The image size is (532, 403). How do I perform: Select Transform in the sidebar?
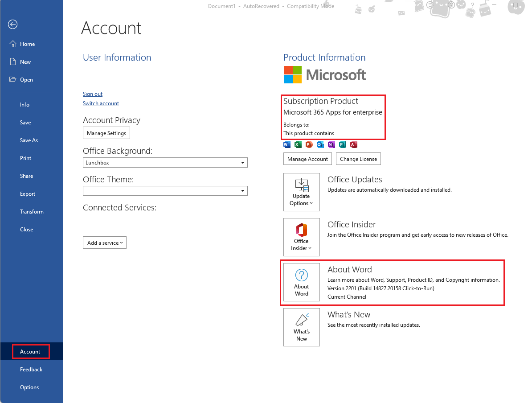32,211
